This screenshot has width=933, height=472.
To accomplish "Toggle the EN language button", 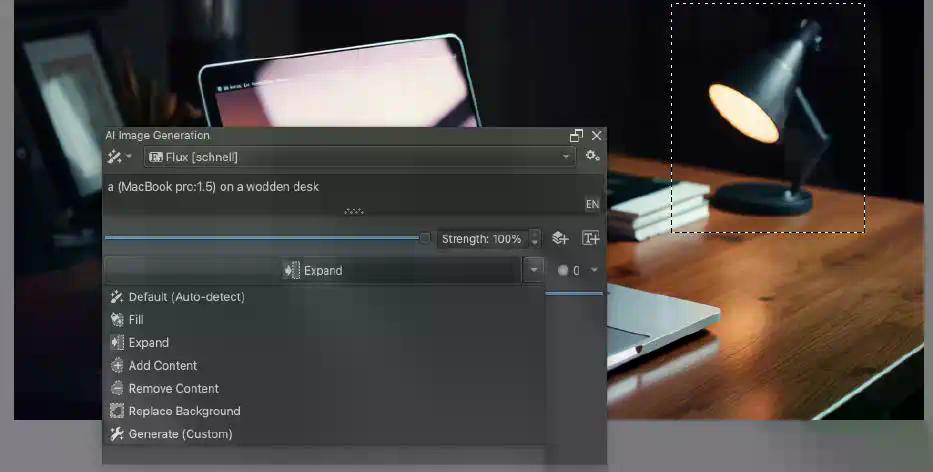I will pyautogui.click(x=592, y=204).
